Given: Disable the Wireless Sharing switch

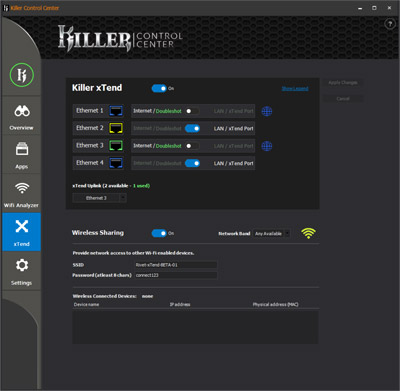Looking at the screenshot, I should [x=159, y=233].
